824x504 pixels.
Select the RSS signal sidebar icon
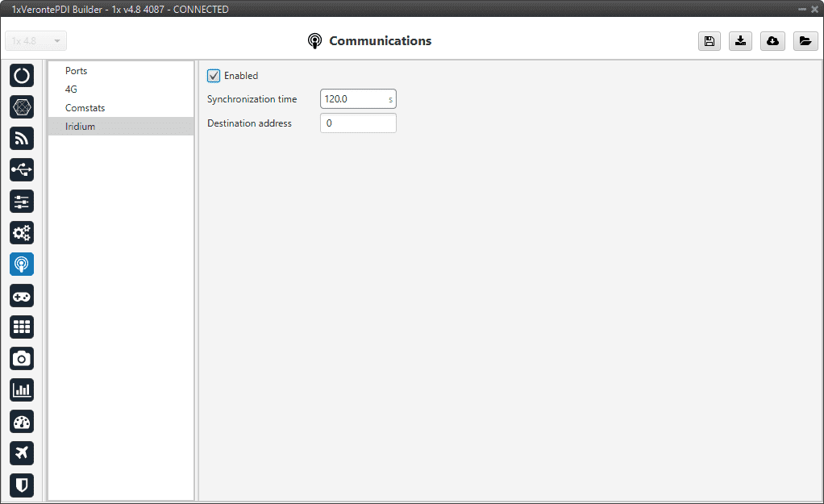22,139
